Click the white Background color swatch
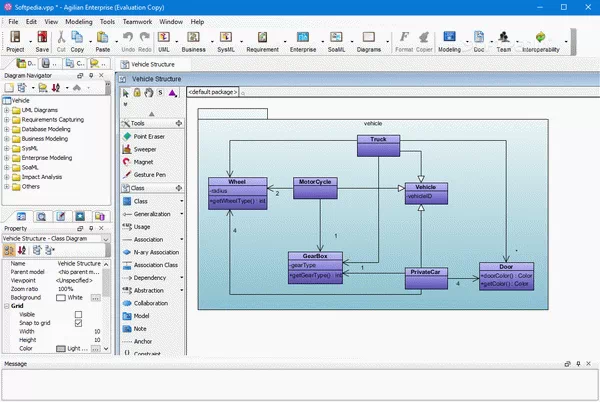Image resolution: width=600 pixels, height=402 pixels. (61, 297)
